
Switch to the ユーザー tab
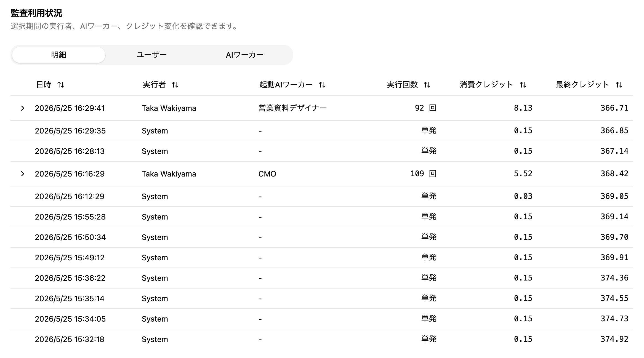152,55
